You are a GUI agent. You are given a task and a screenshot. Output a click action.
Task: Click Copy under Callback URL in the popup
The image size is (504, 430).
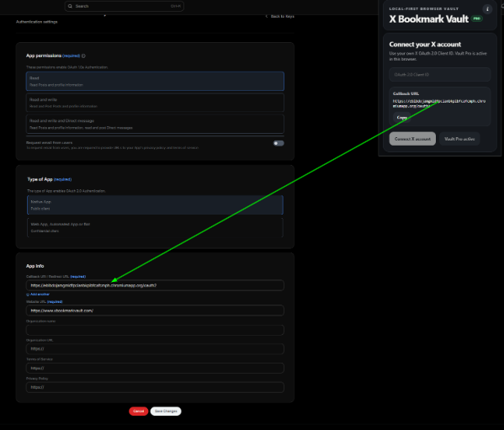[x=402, y=118]
